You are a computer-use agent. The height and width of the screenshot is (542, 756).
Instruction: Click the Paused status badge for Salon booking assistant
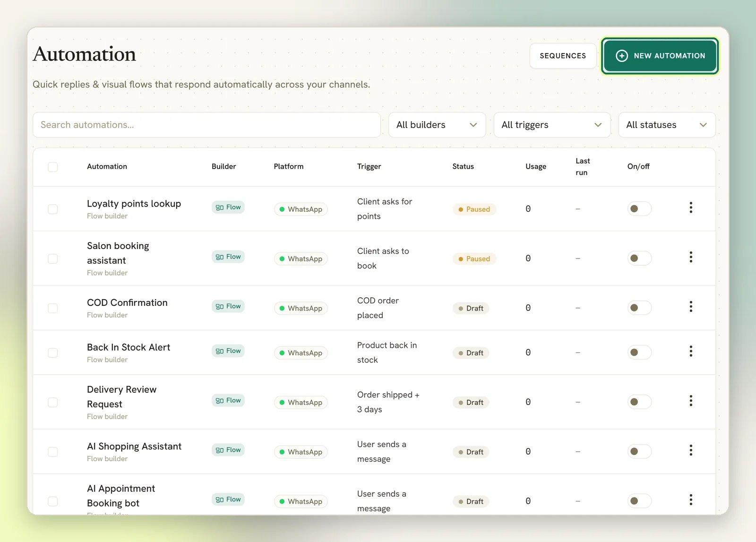click(x=474, y=259)
